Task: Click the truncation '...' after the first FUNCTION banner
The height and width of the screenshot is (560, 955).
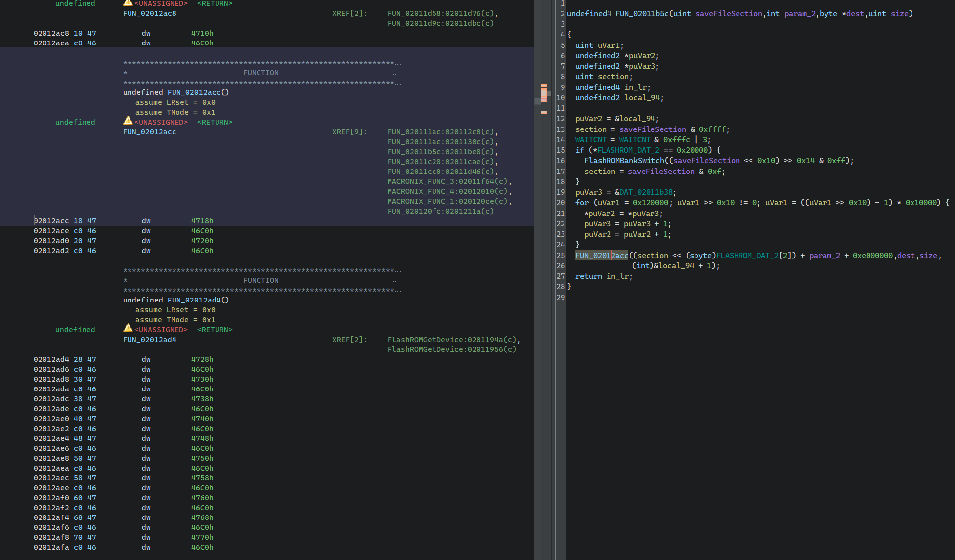Action: pyautogui.click(x=393, y=73)
